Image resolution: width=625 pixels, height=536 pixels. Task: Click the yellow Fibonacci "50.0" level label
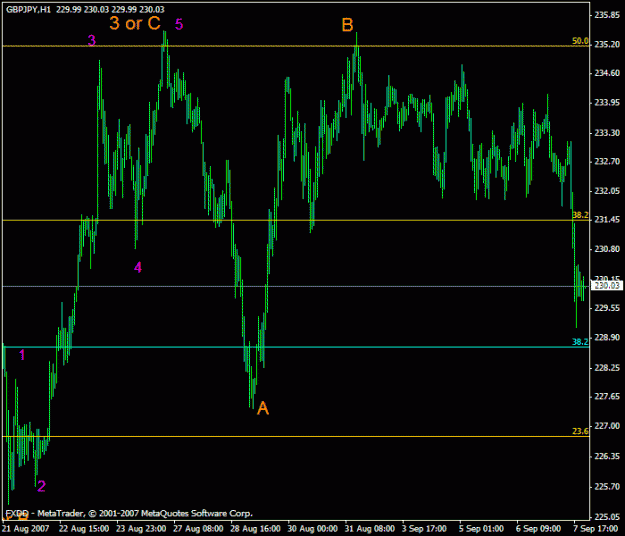click(580, 41)
